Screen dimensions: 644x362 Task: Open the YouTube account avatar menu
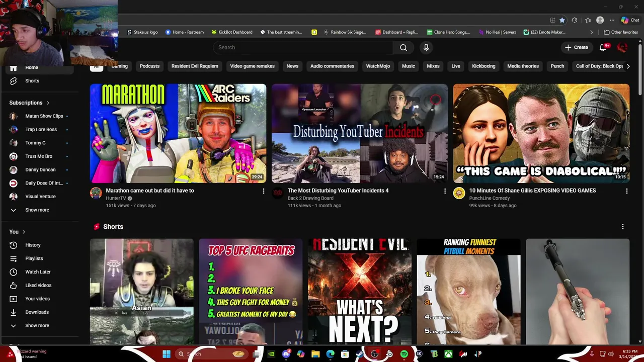[x=622, y=47]
